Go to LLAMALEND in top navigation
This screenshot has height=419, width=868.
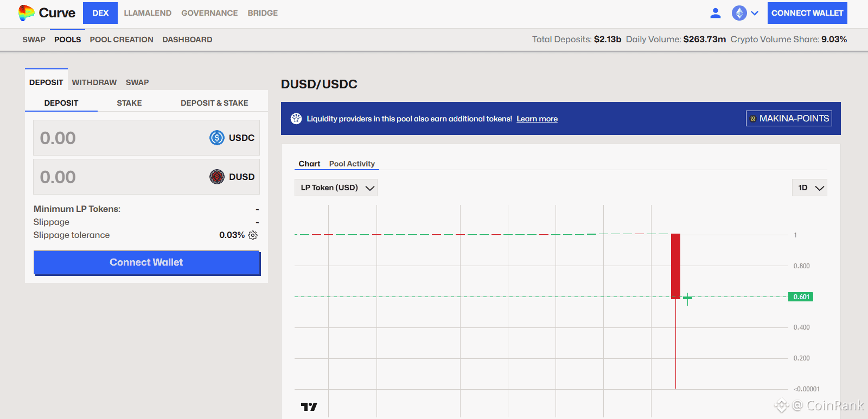coord(148,13)
